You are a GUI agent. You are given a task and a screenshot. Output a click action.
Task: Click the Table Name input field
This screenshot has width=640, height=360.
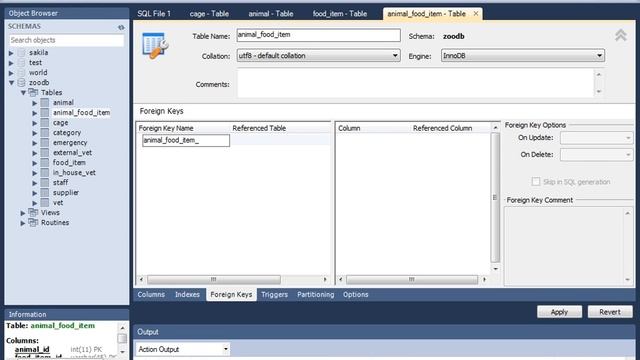318,35
